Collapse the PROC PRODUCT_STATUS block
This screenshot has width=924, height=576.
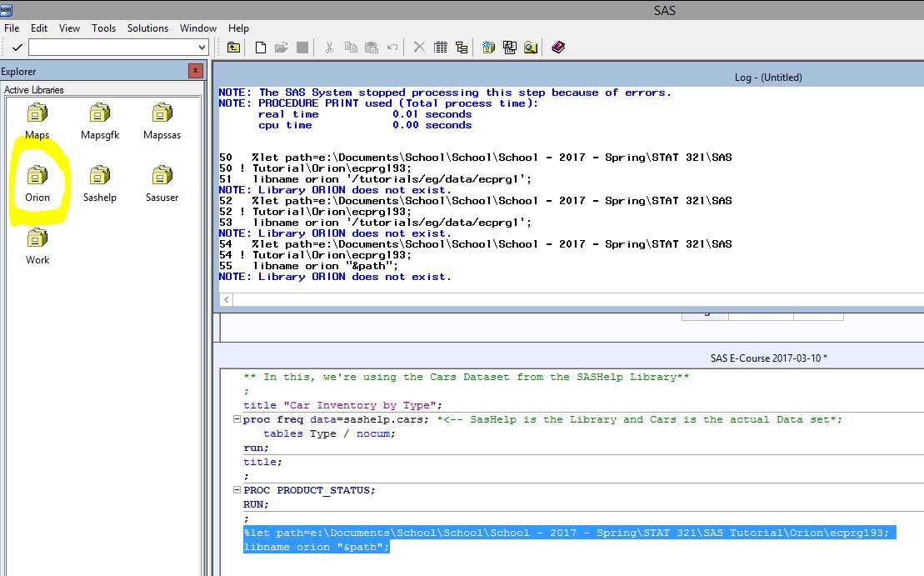click(x=237, y=489)
